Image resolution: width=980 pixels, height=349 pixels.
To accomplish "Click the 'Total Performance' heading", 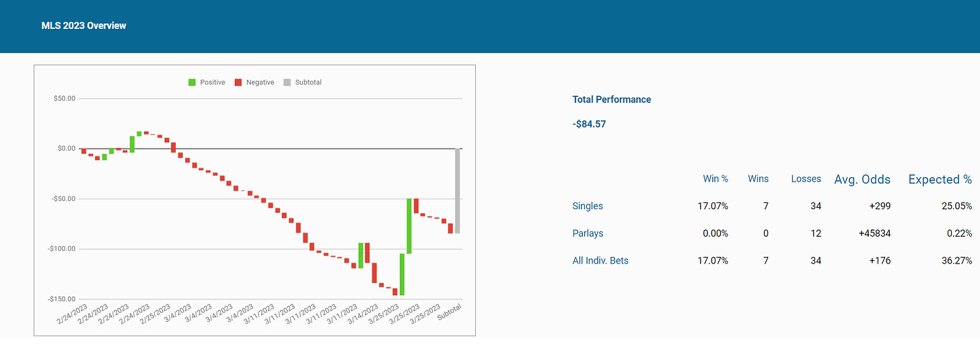I will point(612,100).
